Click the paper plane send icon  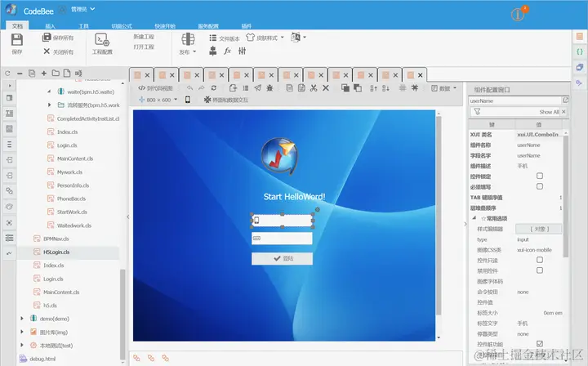click(x=257, y=87)
